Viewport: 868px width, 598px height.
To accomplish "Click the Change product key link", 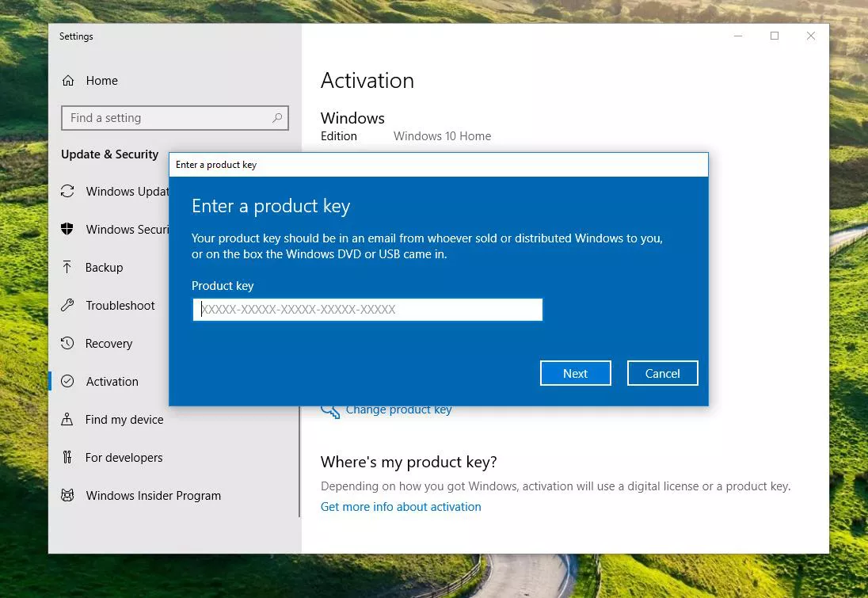I will (398, 409).
